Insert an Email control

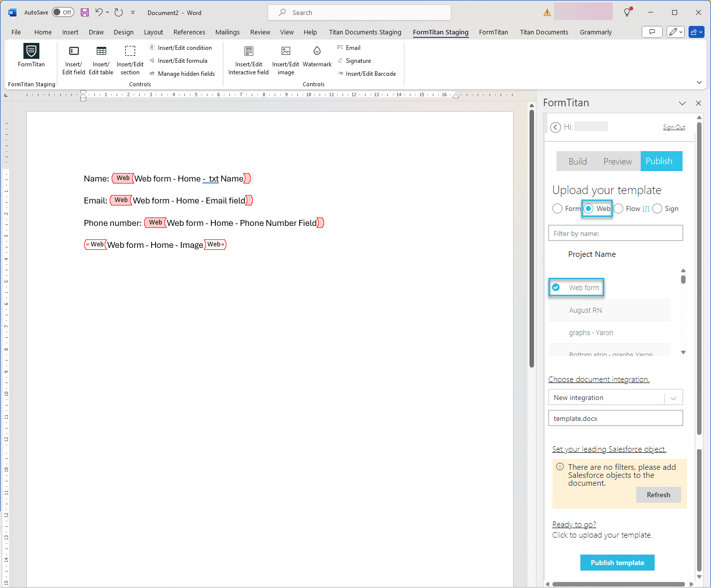pos(349,48)
